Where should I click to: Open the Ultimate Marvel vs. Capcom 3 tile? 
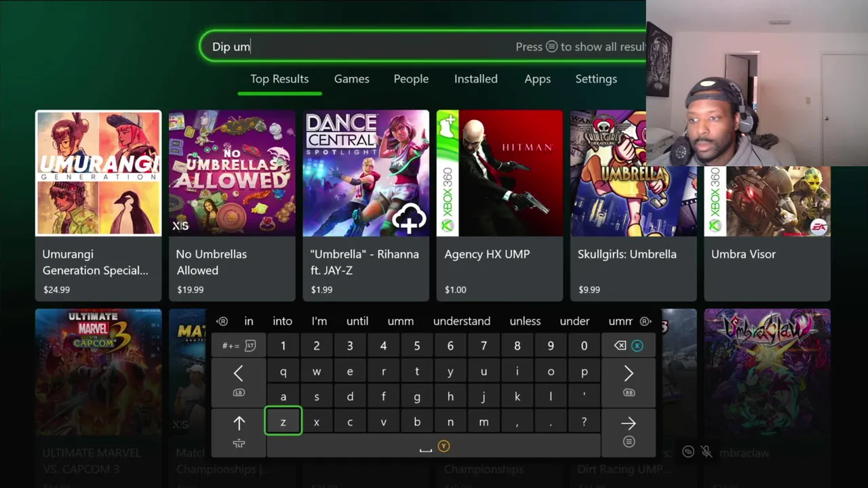98,393
